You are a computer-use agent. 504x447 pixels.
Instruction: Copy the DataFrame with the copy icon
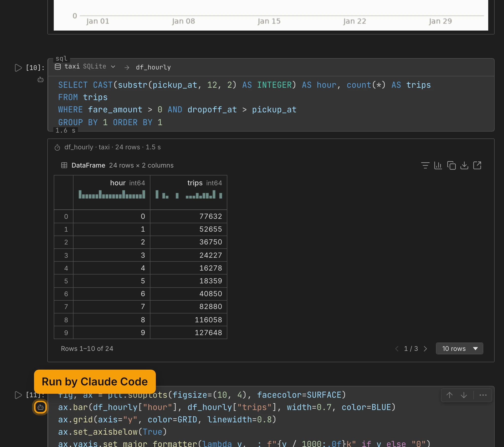pyautogui.click(x=451, y=165)
